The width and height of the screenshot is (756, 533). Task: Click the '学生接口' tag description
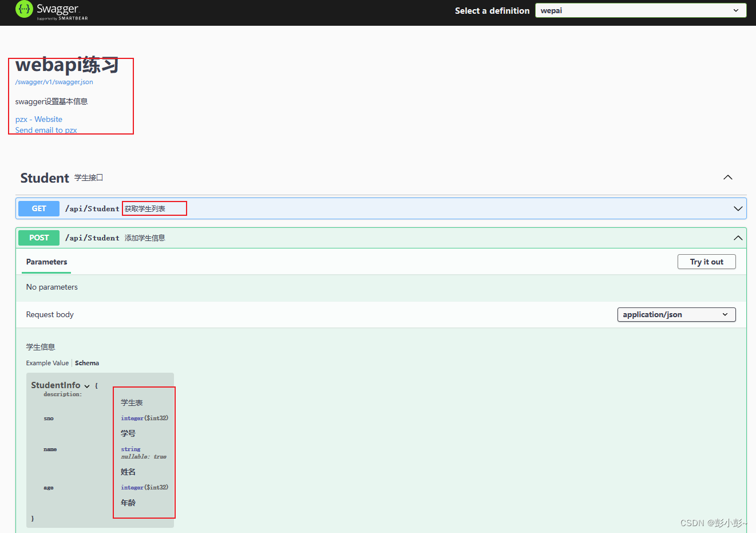89,177
